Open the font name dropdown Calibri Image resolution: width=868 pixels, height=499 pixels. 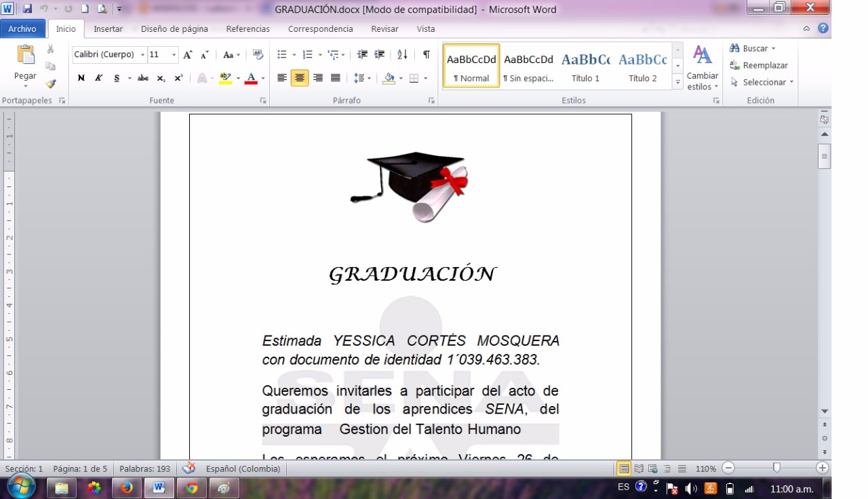[109, 55]
